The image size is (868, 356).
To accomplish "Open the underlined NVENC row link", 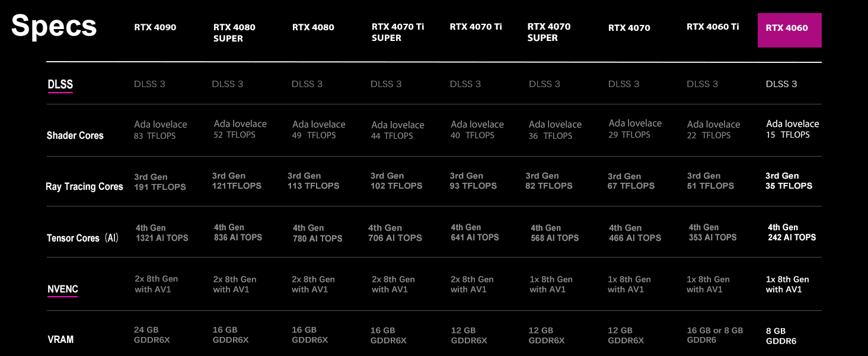I will (x=63, y=290).
